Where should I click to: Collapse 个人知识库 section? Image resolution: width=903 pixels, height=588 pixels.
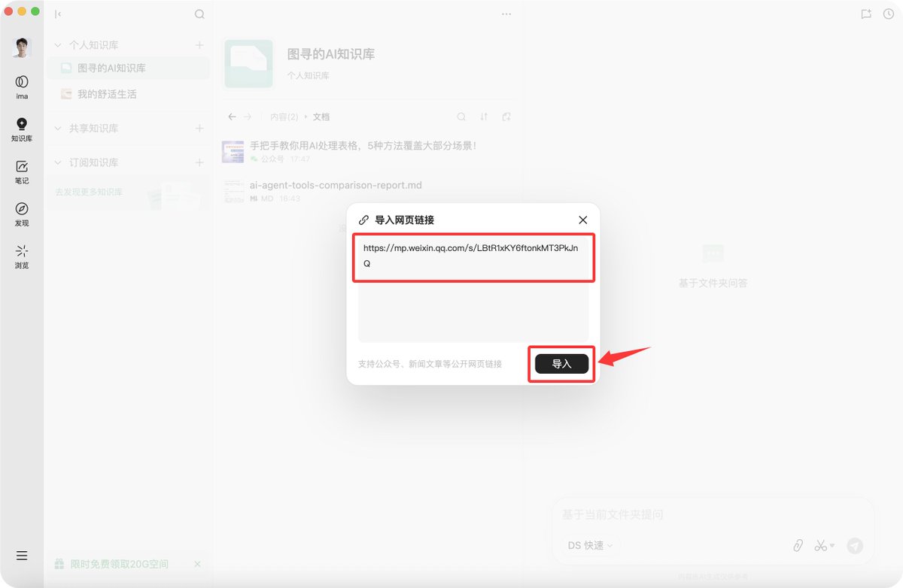tap(59, 45)
